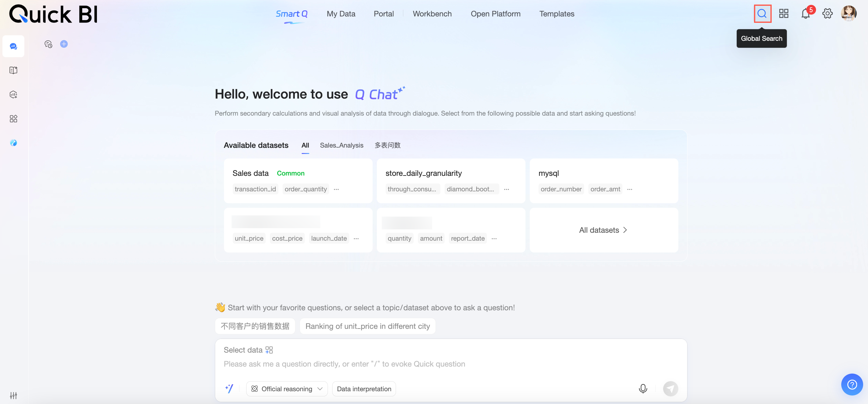
Task: Choose suggestion Ranking of unit_price in different city
Action: pyautogui.click(x=367, y=326)
